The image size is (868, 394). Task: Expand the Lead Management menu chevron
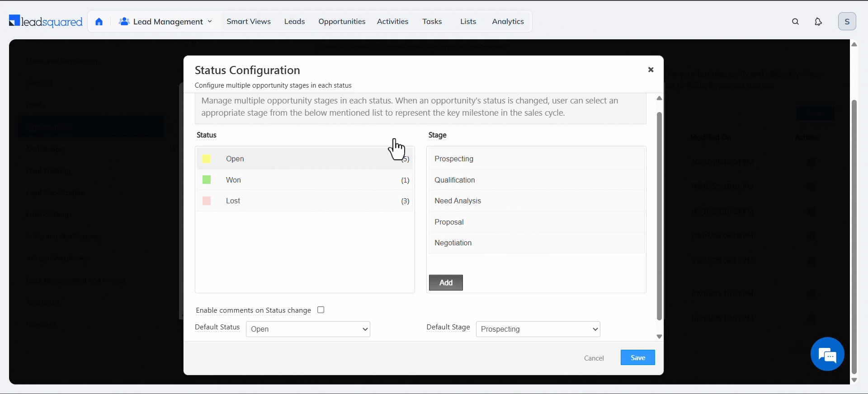coord(210,22)
